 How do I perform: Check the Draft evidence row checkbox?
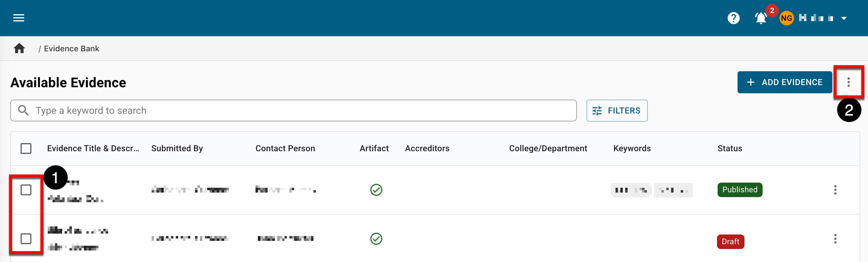(26, 239)
